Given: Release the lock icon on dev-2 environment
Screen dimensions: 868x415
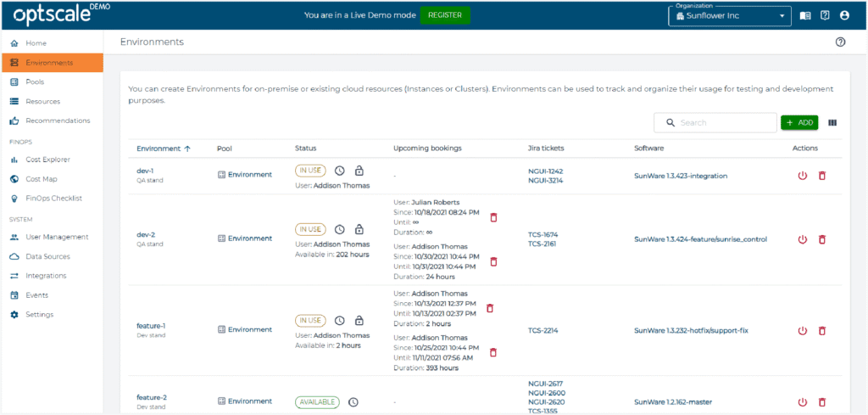Looking at the screenshot, I should (359, 229).
